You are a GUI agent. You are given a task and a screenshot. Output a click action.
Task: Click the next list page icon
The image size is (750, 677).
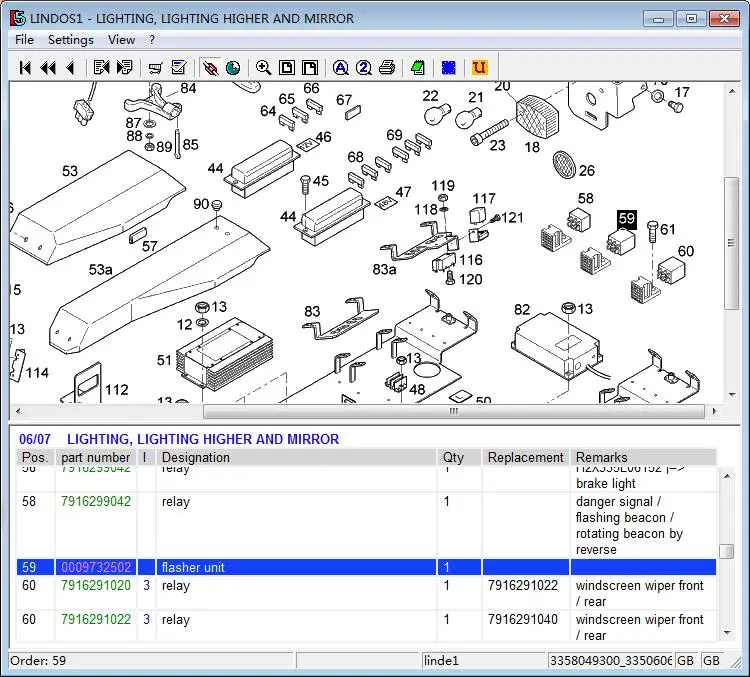(124, 67)
